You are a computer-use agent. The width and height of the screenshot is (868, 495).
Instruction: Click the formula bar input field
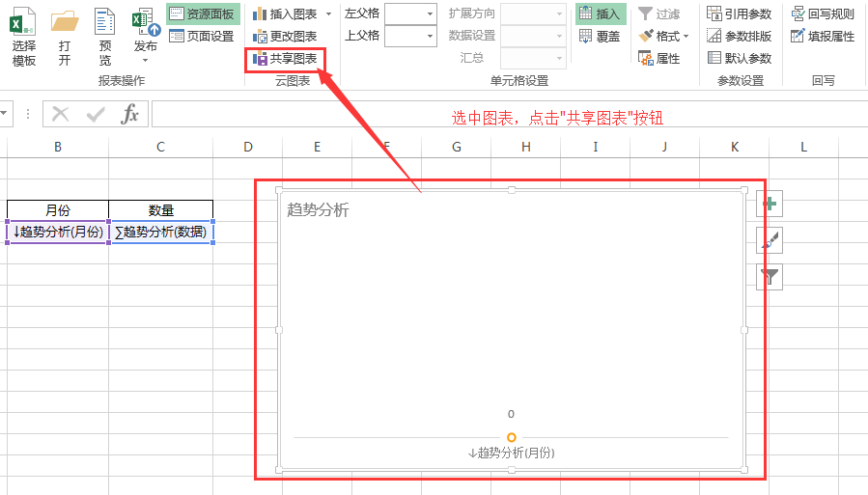click(509, 114)
